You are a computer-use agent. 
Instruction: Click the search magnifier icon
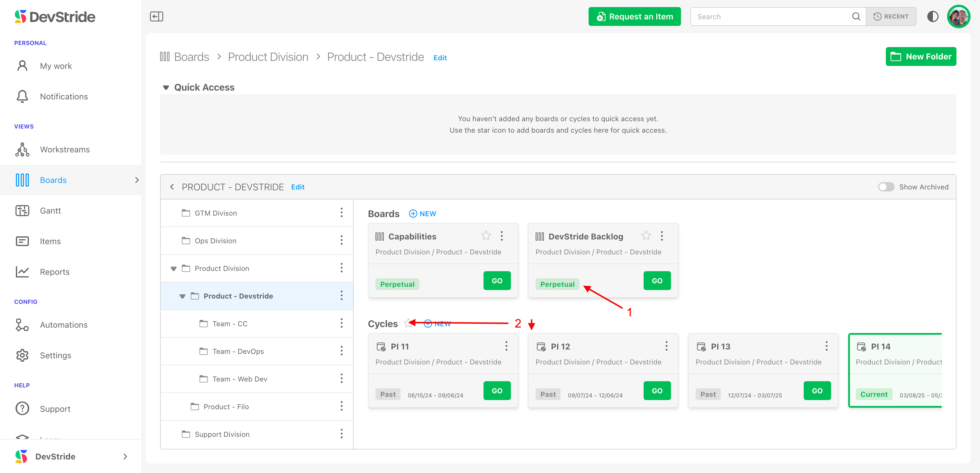(x=856, y=16)
